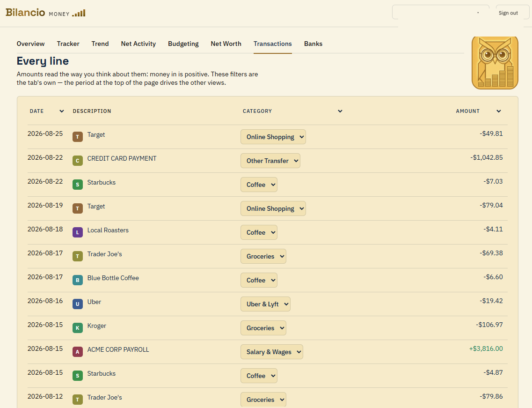Go to the Trend tab
The height and width of the screenshot is (408, 532).
click(x=100, y=44)
